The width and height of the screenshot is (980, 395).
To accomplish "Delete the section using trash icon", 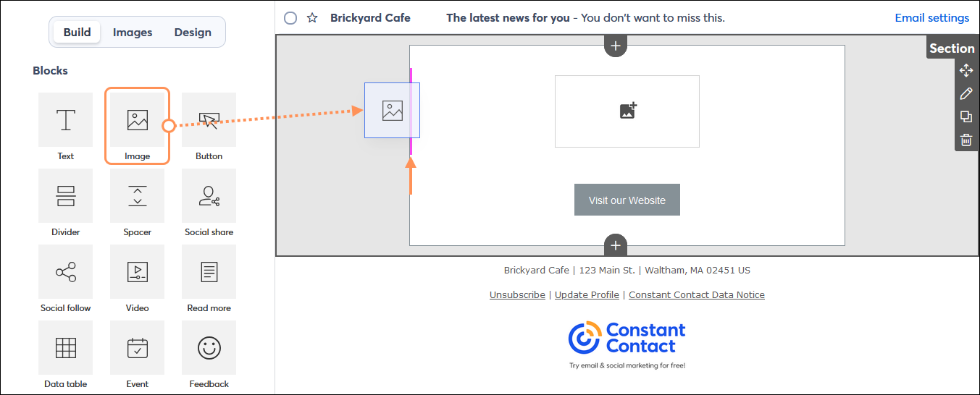I will (x=966, y=140).
